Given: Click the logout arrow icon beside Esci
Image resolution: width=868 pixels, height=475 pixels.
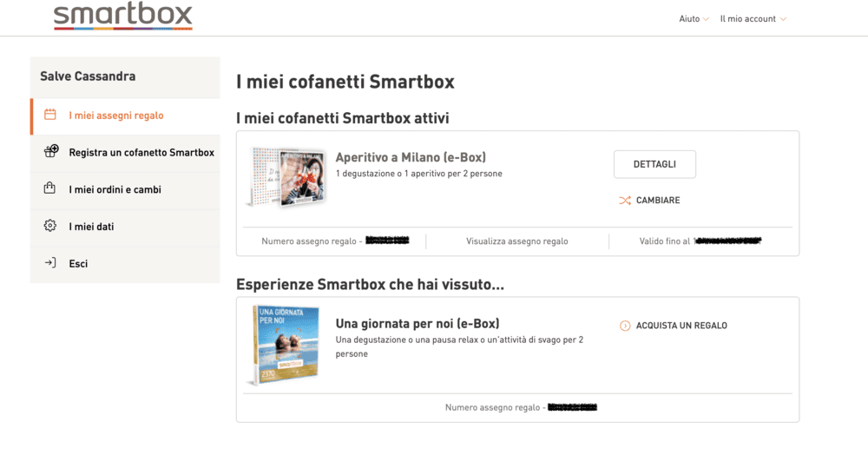Looking at the screenshot, I should point(50,262).
